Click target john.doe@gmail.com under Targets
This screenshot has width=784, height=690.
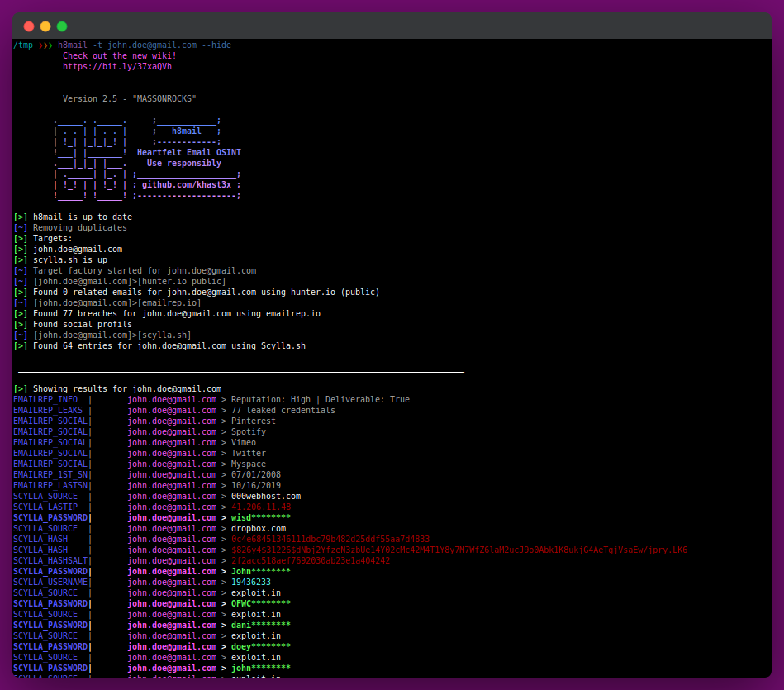tap(78, 249)
